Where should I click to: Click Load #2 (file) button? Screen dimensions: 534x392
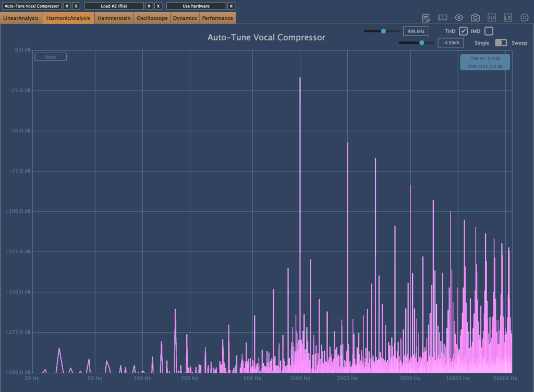click(x=114, y=6)
